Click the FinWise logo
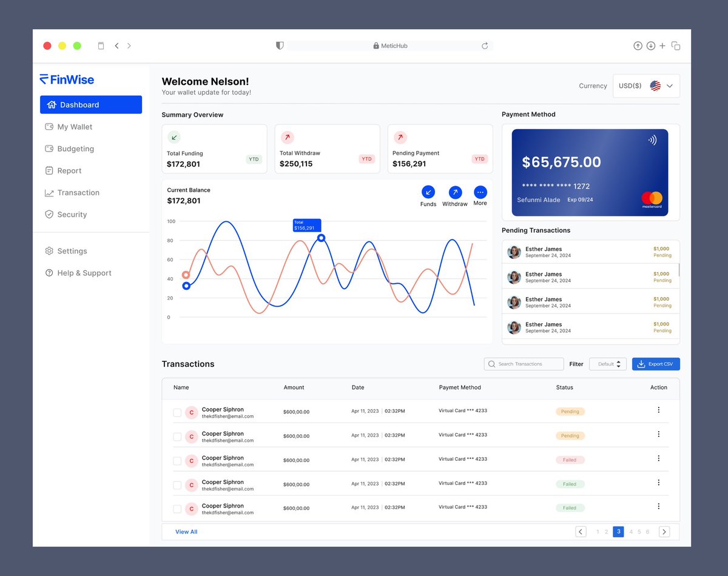Viewport: 728px width, 576px height. [x=67, y=79]
